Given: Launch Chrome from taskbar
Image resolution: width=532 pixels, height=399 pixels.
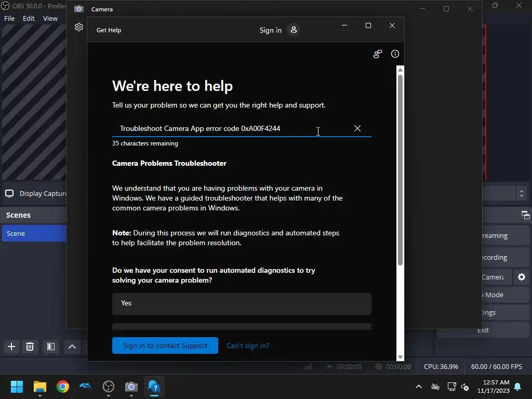Looking at the screenshot, I should (x=63, y=387).
